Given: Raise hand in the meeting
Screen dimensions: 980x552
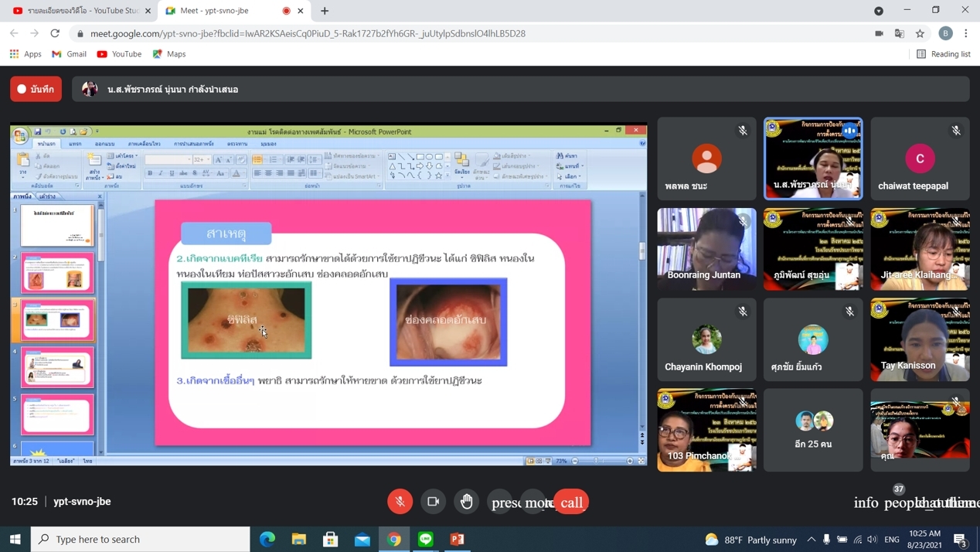Looking at the screenshot, I should pos(467,502).
